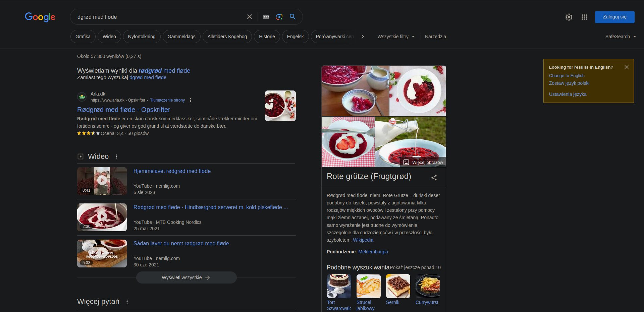Screen dimensions: 644x312
Task: Open Google apps grid icon
Action: (x=584, y=17)
